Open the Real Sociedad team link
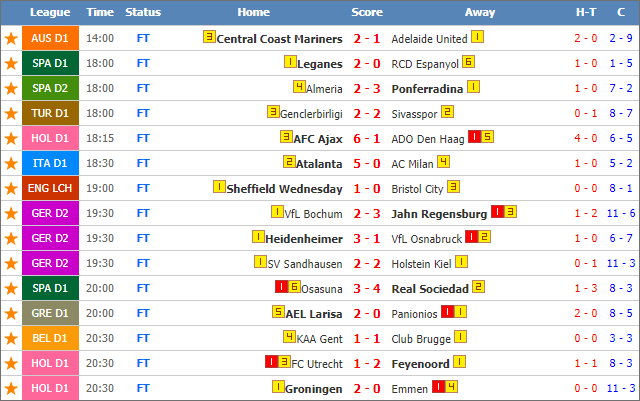The image size is (640, 401). tap(430, 289)
